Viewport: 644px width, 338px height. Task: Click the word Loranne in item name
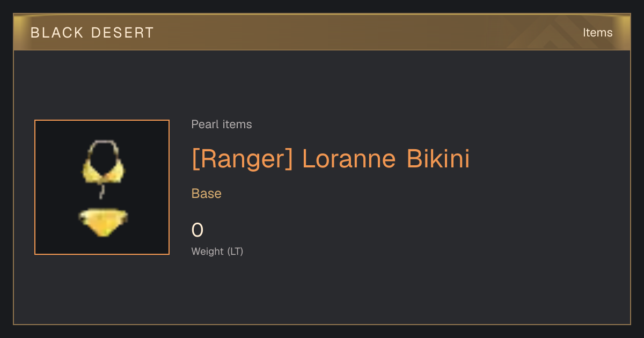[349, 159]
